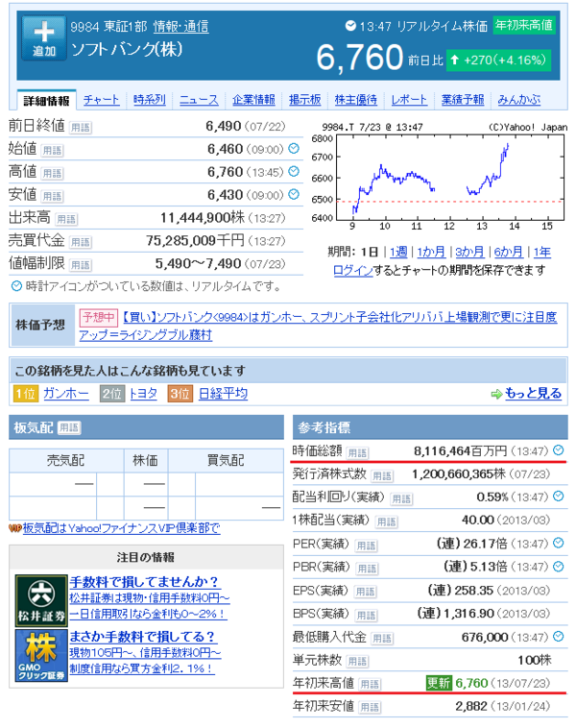Click the 用語 glossary icon next to 年初来高値
Screen dimensions: 576x728
click(x=370, y=684)
